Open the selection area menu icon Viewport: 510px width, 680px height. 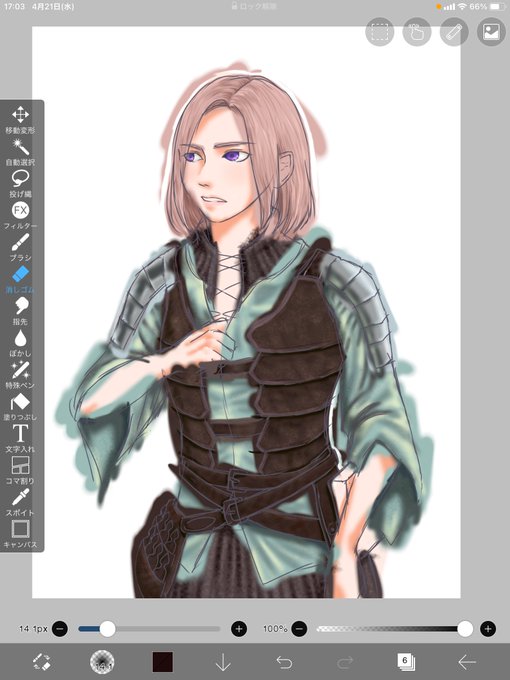click(x=379, y=32)
